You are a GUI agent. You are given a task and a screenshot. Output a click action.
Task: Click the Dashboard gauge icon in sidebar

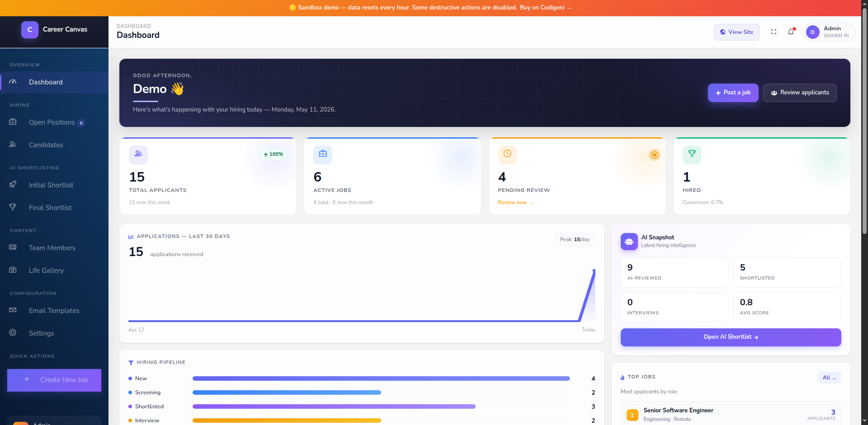tap(13, 82)
